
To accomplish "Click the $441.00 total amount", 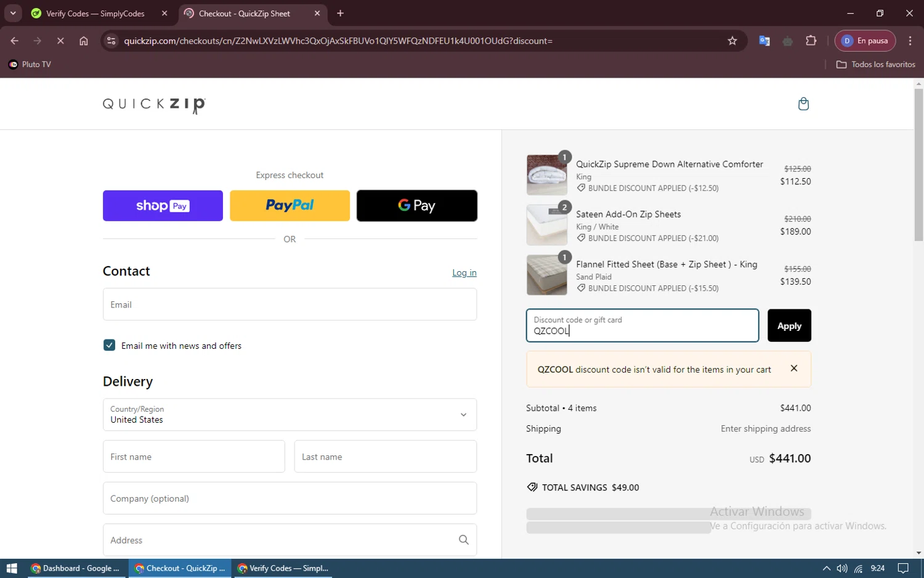I will (790, 458).
